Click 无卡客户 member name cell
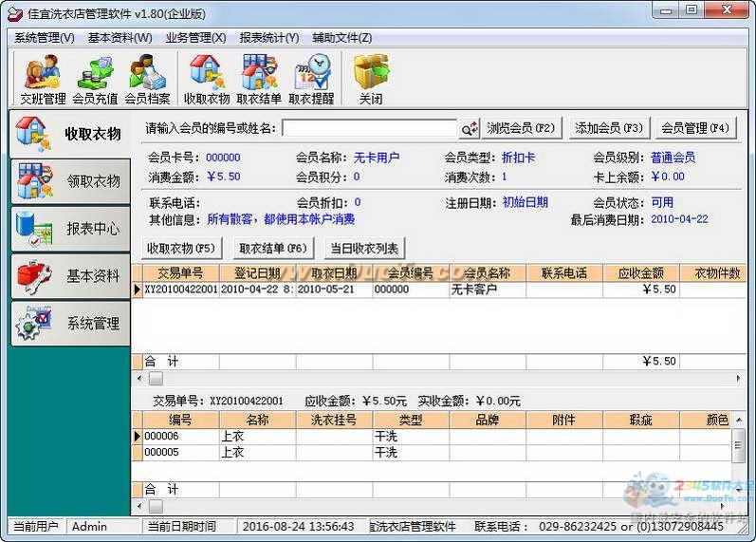 pyautogui.click(x=488, y=290)
